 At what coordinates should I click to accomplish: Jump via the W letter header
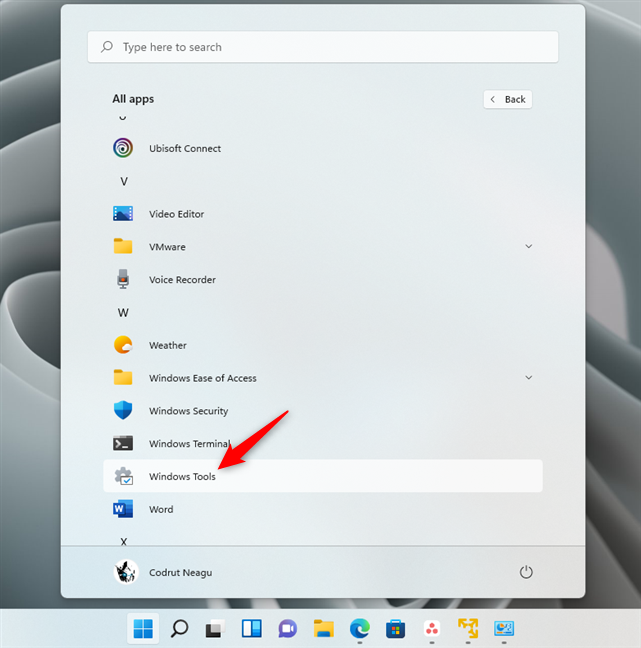tap(123, 312)
